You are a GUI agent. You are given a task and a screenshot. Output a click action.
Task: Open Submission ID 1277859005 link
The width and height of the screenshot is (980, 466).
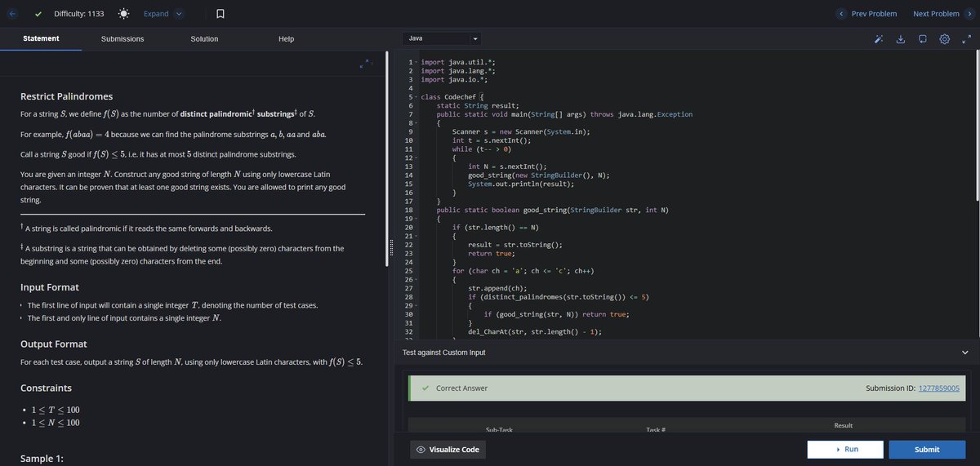939,388
